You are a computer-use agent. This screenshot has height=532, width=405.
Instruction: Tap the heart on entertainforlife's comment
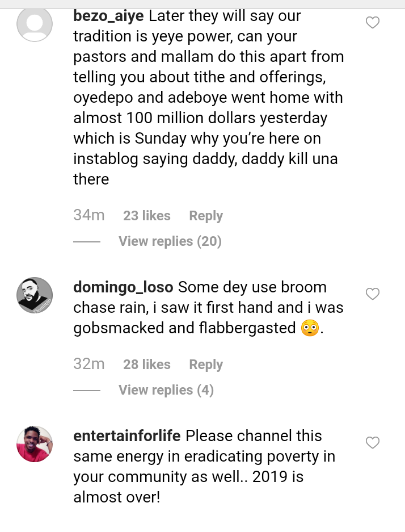tap(372, 443)
